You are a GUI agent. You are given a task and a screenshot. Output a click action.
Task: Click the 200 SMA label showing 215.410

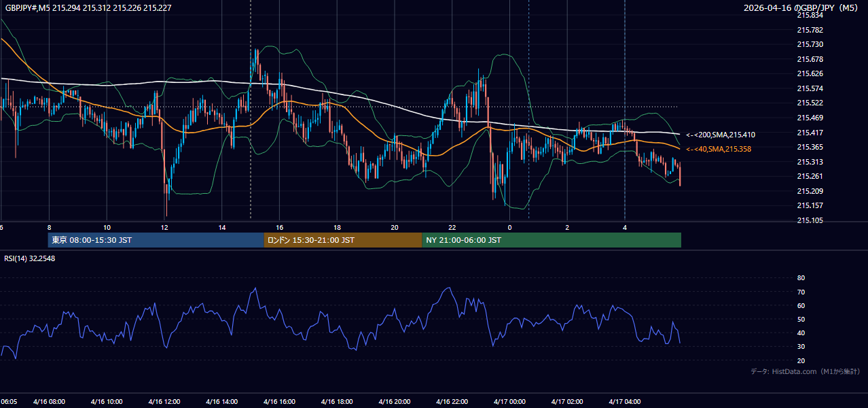click(720, 135)
